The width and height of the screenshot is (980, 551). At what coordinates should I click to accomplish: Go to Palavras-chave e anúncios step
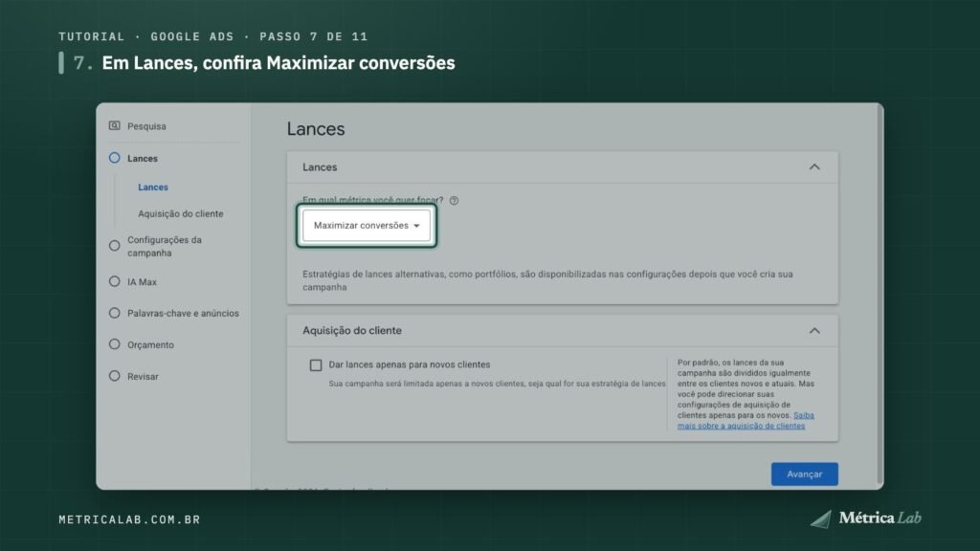point(183,313)
